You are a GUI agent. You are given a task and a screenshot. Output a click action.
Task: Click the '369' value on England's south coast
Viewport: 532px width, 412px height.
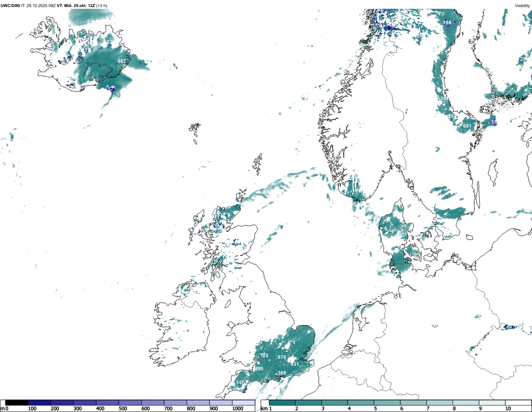coord(282,373)
